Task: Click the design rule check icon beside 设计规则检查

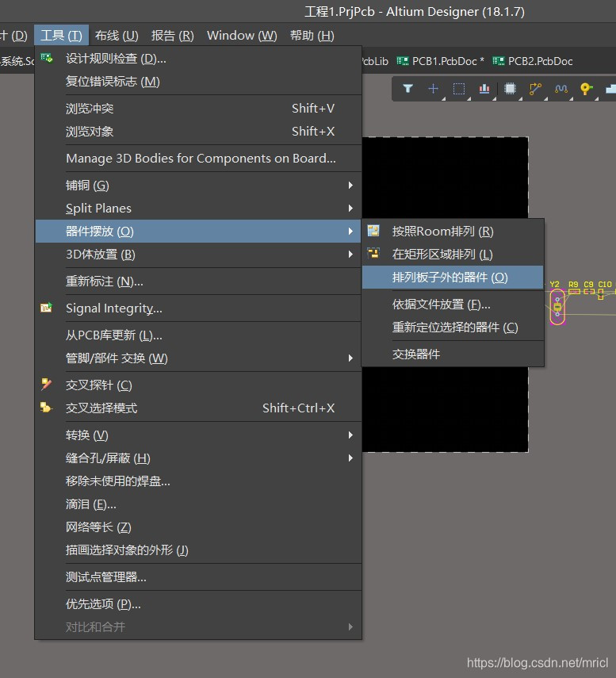Action: pyautogui.click(x=47, y=58)
